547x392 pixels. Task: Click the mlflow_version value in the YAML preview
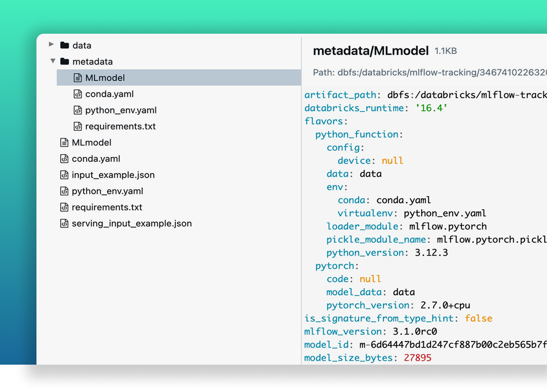pos(415,331)
